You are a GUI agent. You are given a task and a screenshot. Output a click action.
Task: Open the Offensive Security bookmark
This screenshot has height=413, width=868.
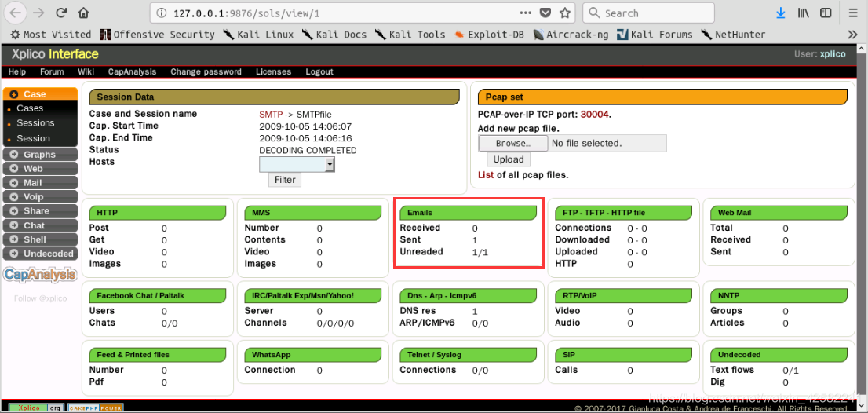[157, 35]
